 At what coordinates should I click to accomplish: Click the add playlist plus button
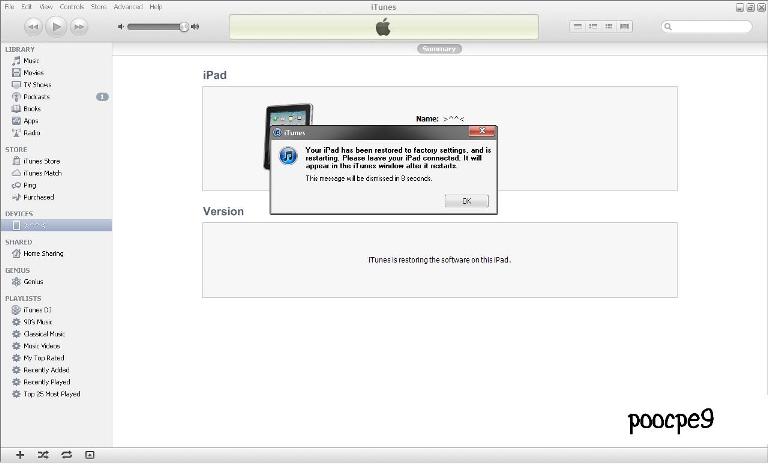click(20, 455)
